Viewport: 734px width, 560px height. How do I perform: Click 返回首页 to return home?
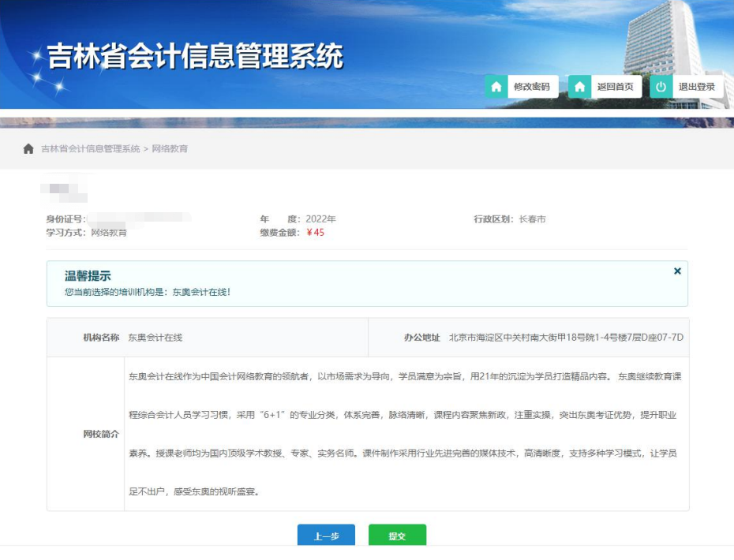[x=617, y=87]
